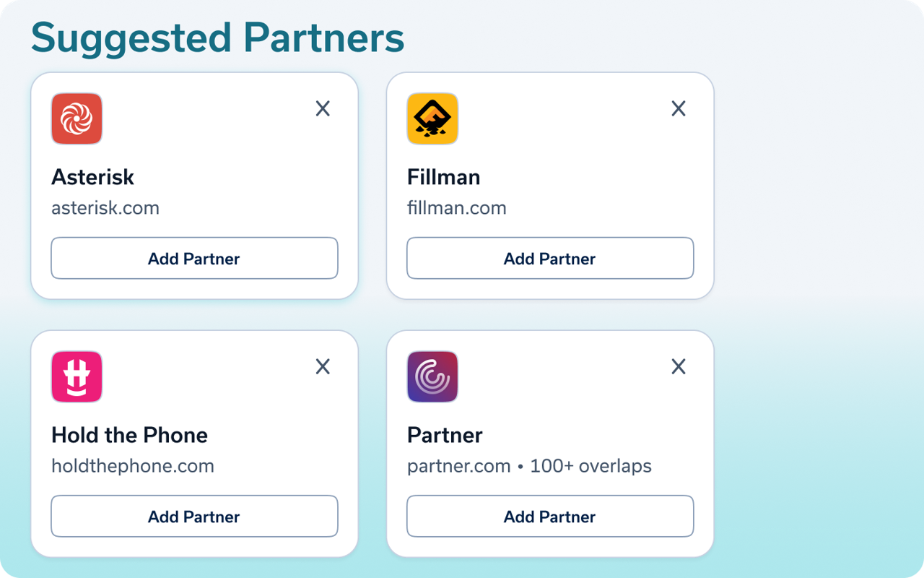Click the Hold the Phone pink logo
This screenshot has width=924, height=578.
point(77,376)
